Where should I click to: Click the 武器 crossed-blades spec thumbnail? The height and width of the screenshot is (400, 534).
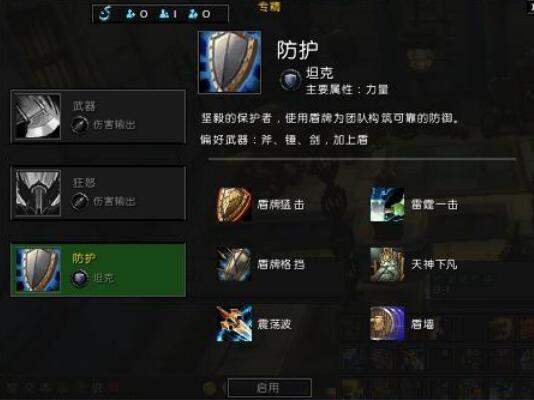pyautogui.click(x=38, y=116)
